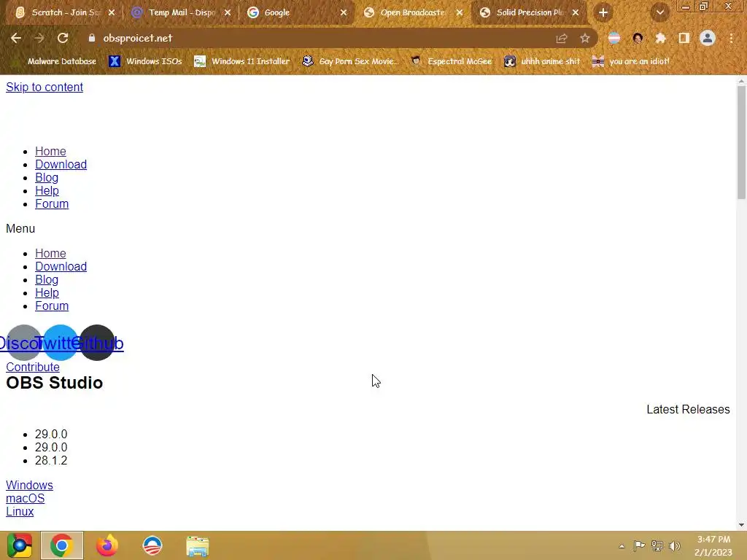
Task: Click Download in the top navigation list
Action: [61, 164]
